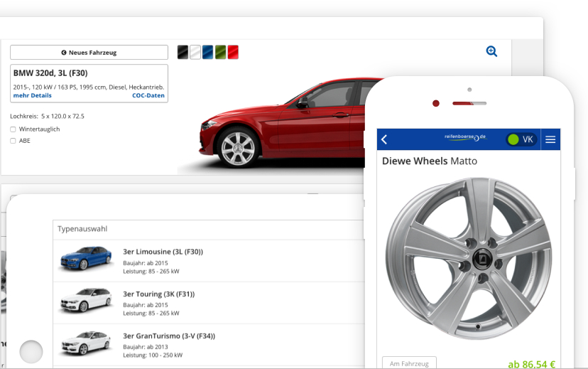Select 3er Limousine (3L (F30)) type
Screen dimensions: 588x369
click(x=163, y=252)
